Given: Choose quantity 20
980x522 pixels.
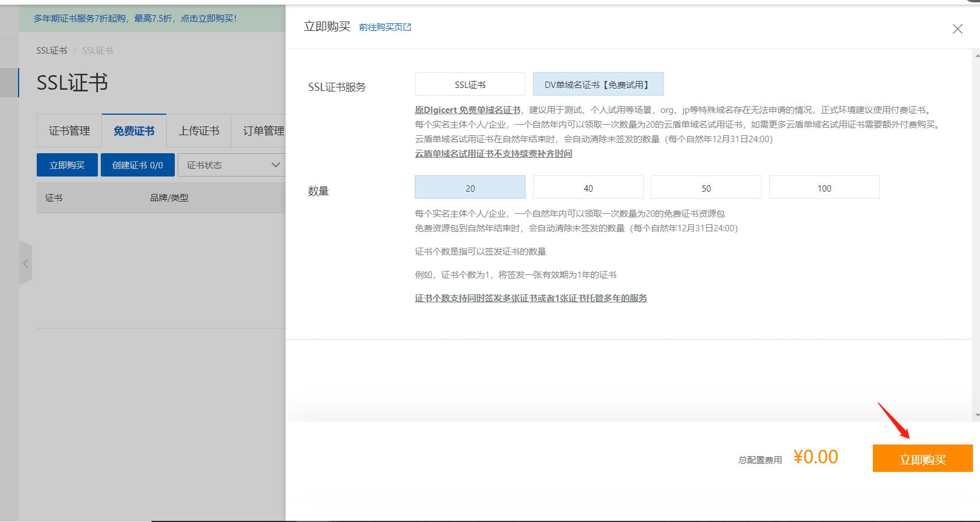Looking at the screenshot, I should 470,188.
